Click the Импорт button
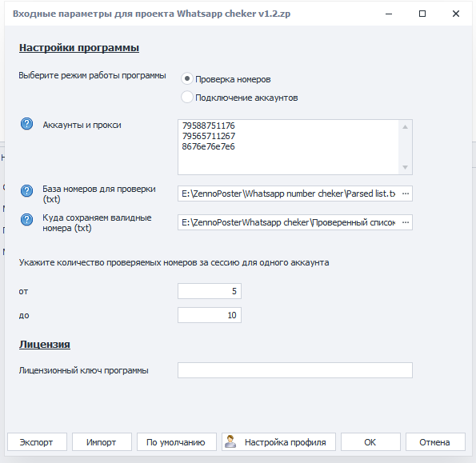The width and height of the screenshot is (476, 463). tap(102, 442)
